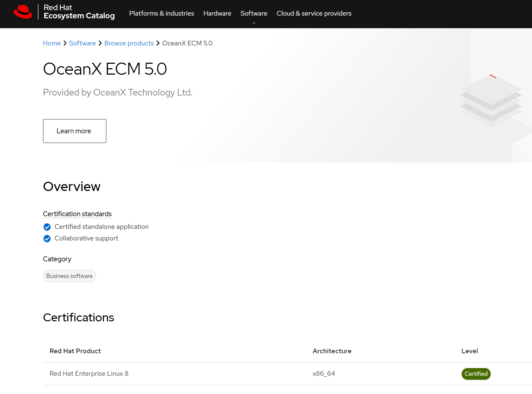Click OceanX ECM 5.0 breadcrumb text
This screenshot has width=532, height=394.
coord(187,43)
